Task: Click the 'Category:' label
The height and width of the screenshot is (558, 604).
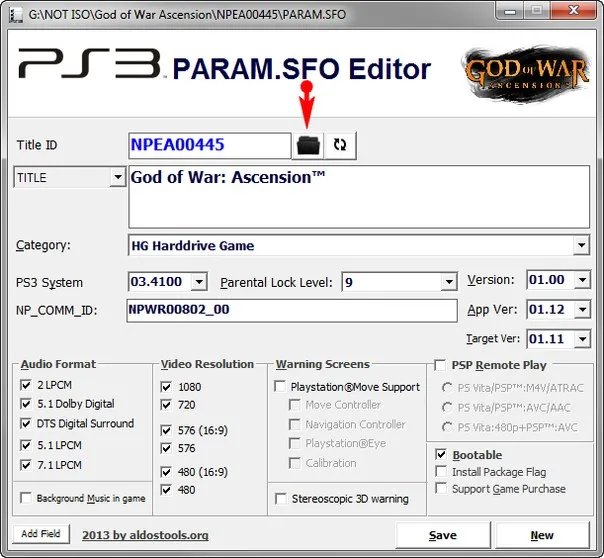Action: pos(43,245)
